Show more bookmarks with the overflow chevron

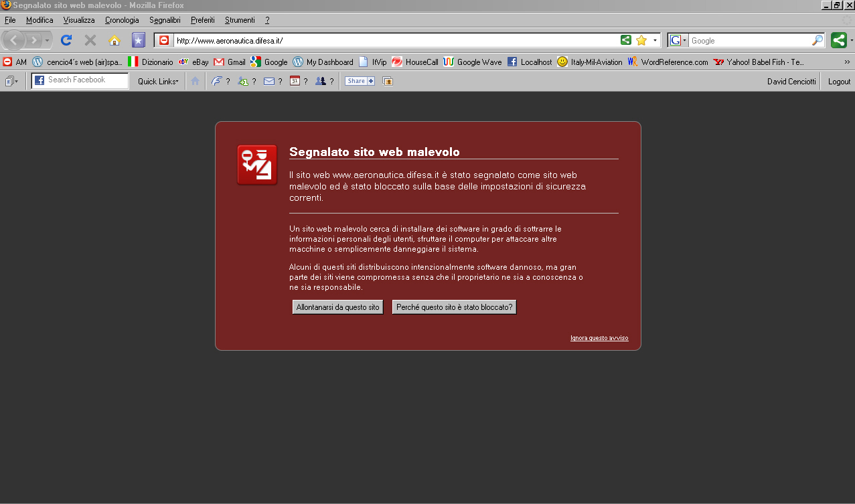(847, 62)
